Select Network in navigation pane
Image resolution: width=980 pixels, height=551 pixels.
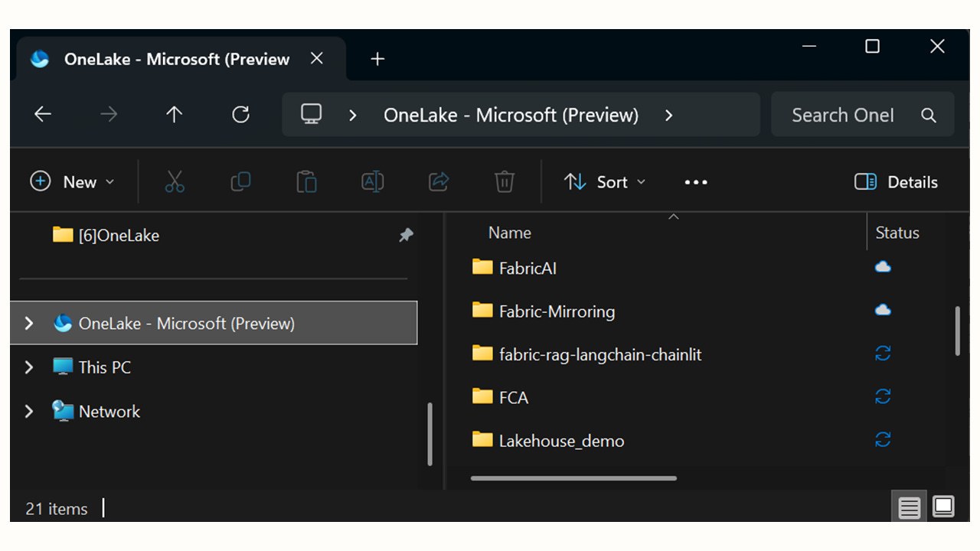[x=109, y=412]
